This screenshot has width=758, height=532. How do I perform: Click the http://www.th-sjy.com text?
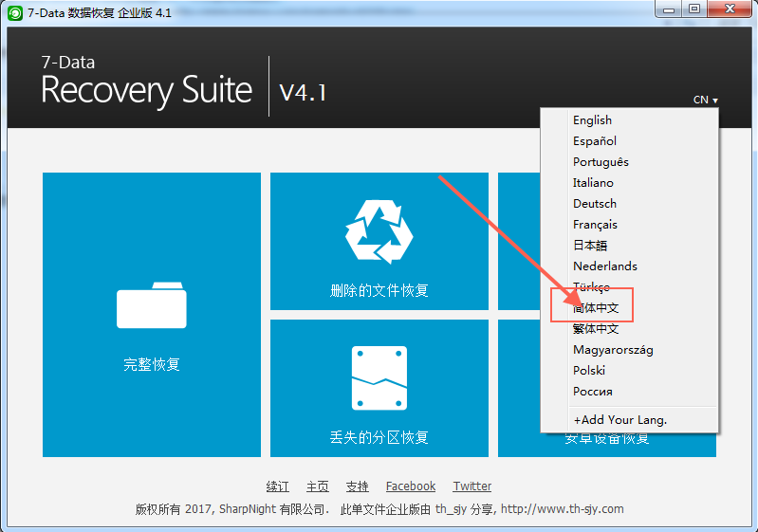click(x=563, y=509)
